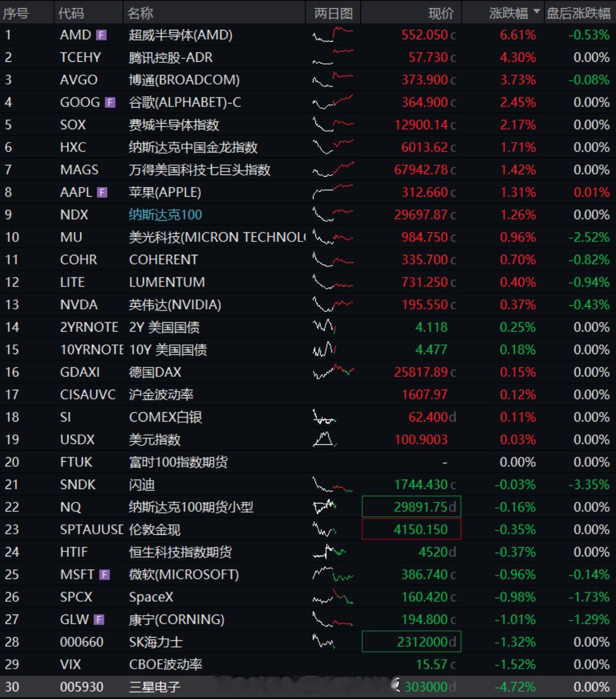The height and width of the screenshot is (699, 616).
Task: Select the 沪金波动率 row name
Action: (161, 395)
